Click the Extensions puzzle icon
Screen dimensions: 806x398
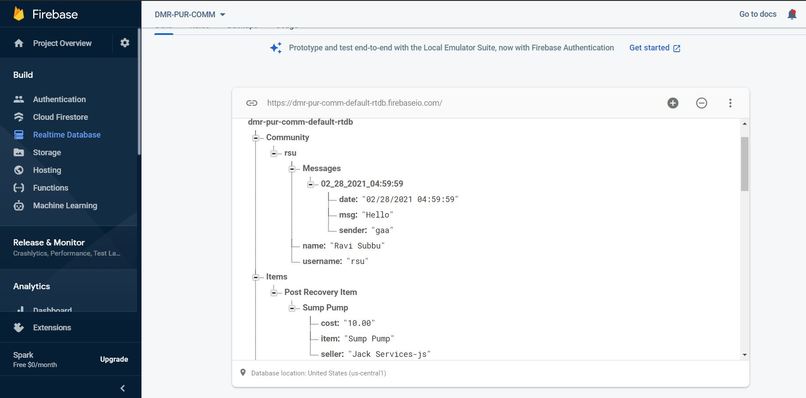point(19,328)
